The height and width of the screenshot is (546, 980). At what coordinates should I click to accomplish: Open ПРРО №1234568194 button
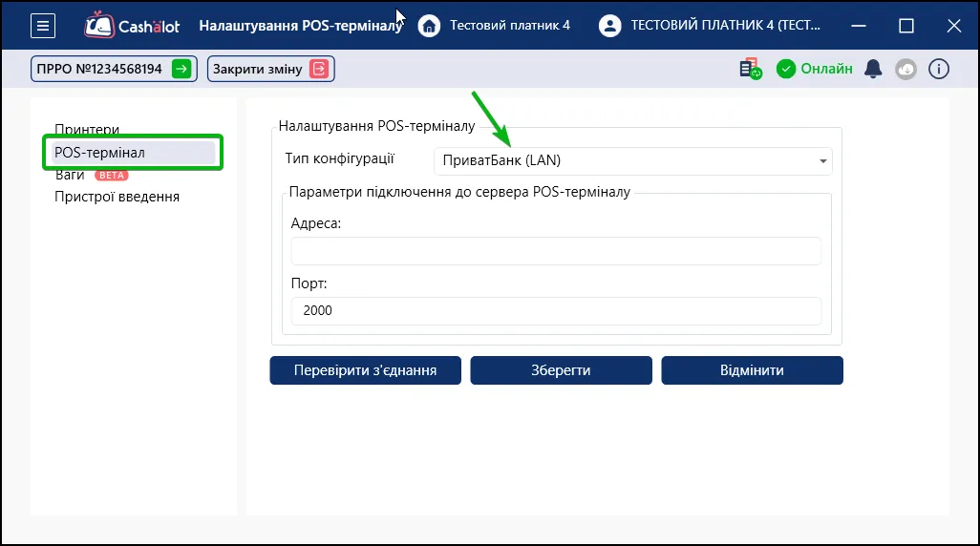114,69
